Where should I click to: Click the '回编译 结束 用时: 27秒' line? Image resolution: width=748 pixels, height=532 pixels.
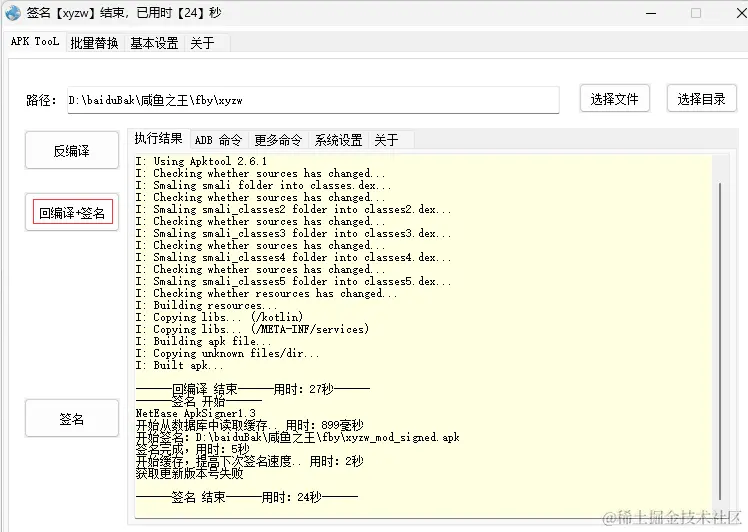point(253,389)
